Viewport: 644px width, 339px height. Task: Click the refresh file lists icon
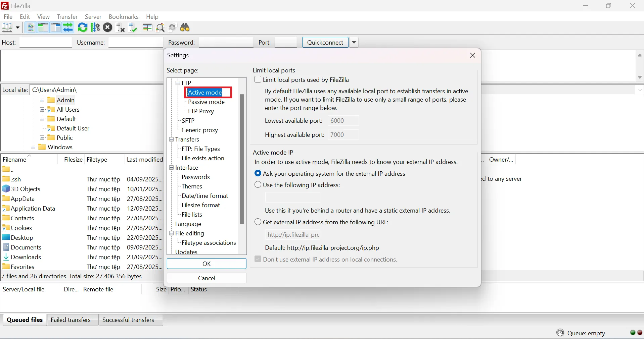(x=82, y=27)
